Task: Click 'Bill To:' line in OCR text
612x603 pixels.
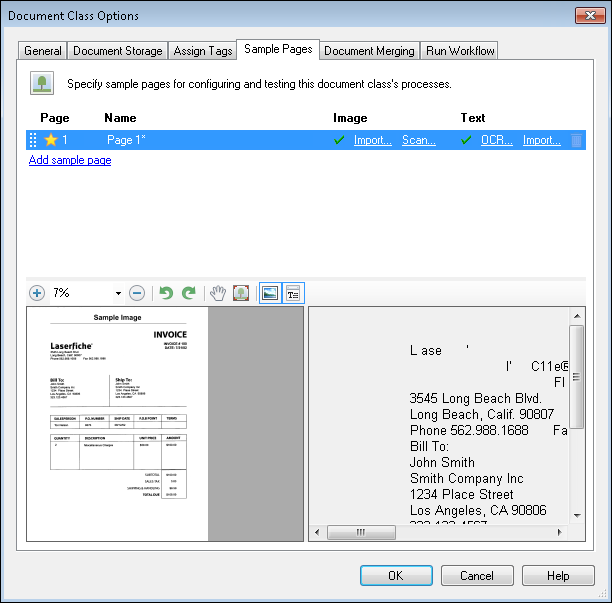Action: tap(429, 446)
